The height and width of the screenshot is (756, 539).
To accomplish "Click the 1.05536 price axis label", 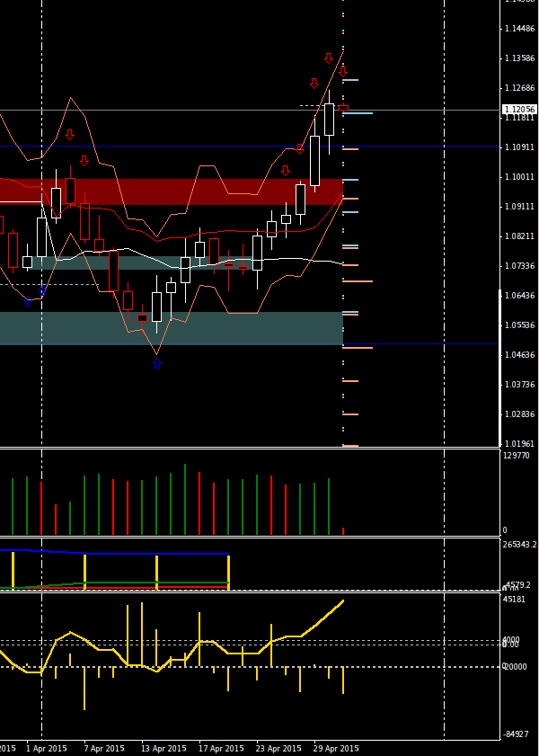I will click(x=520, y=325).
